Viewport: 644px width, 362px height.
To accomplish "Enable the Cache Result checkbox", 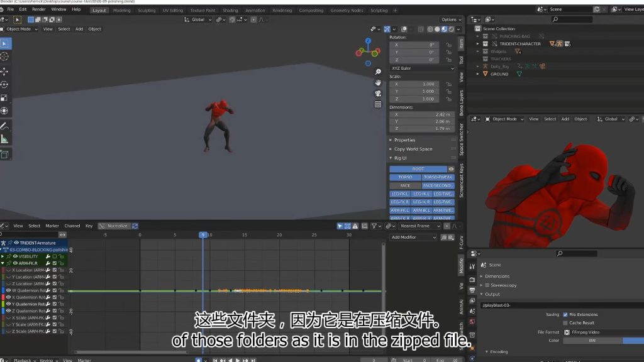I will pos(565,322).
